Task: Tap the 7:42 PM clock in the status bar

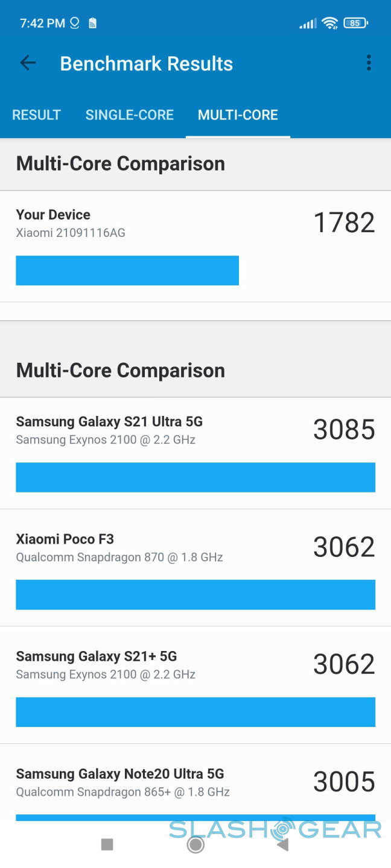Action: (42, 24)
